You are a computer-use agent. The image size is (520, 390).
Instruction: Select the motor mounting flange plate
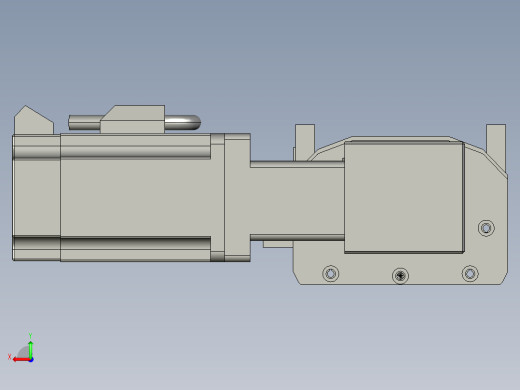tap(237, 197)
